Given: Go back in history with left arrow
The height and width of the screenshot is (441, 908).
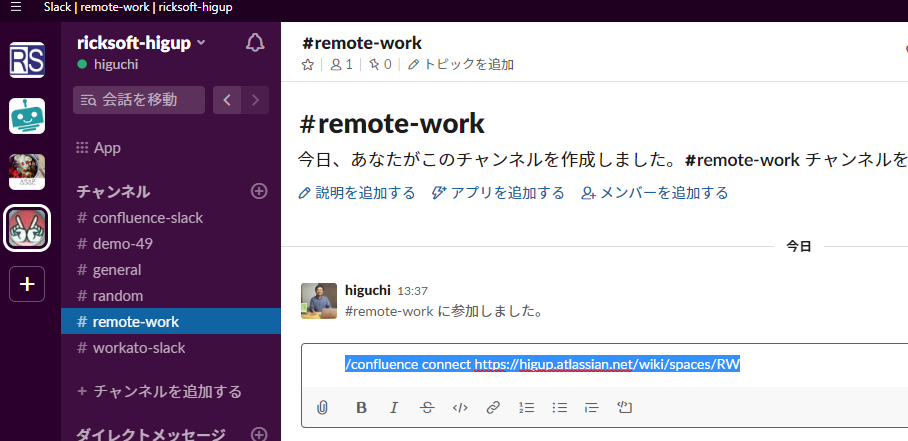Looking at the screenshot, I should (x=227, y=100).
